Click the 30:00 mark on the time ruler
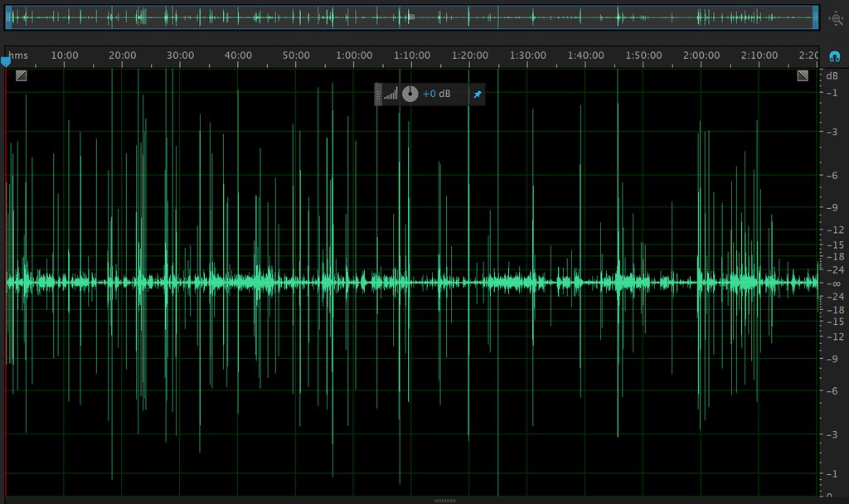Viewport: 849px width, 504px height. click(x=180, y=56)
